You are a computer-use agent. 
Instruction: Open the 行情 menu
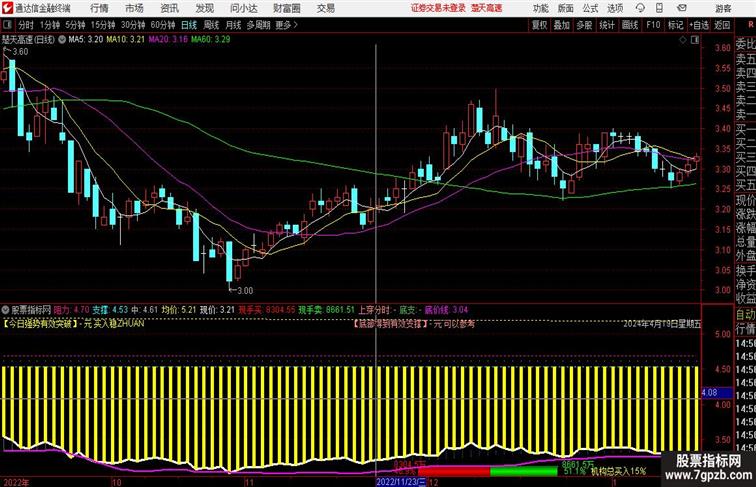point(99,8)
